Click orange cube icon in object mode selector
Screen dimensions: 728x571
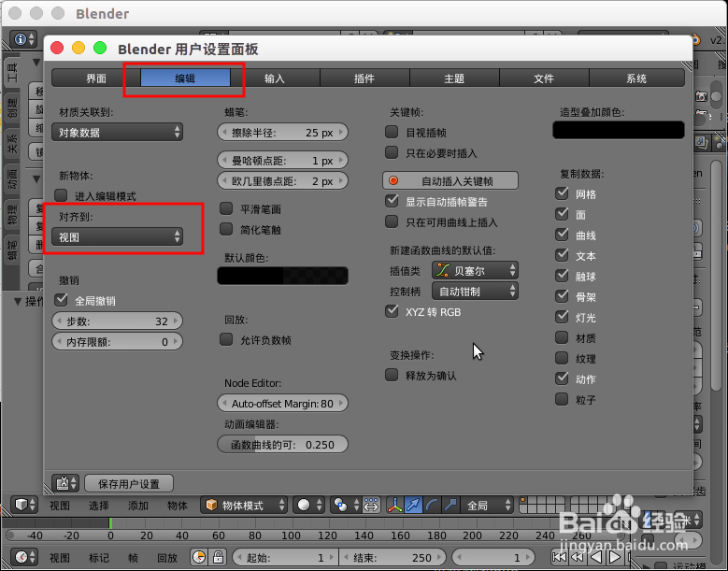(x=212, y=505)
